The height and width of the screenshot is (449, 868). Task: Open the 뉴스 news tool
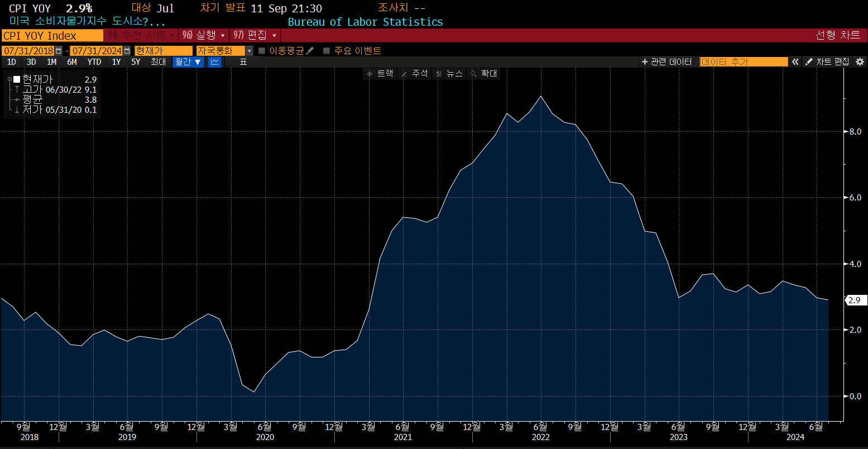(x=449, y=74)
